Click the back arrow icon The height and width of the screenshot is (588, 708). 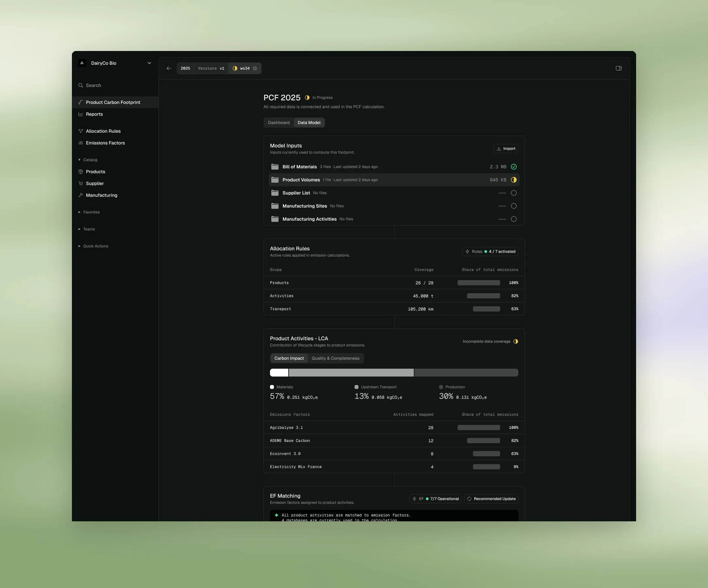(169, 68)
